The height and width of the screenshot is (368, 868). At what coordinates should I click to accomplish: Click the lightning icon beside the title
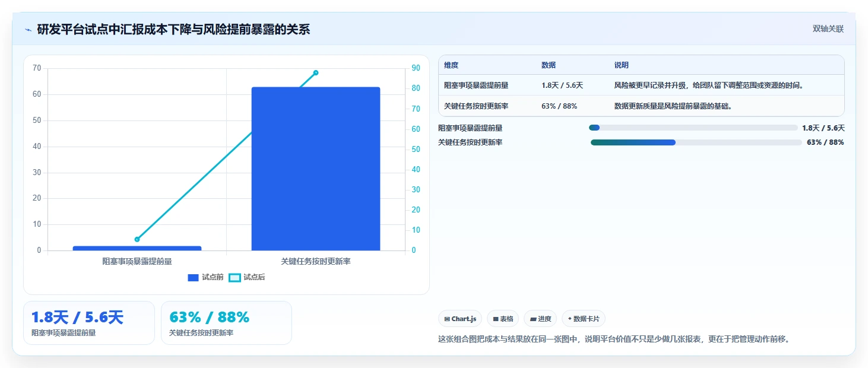[28, 30]
